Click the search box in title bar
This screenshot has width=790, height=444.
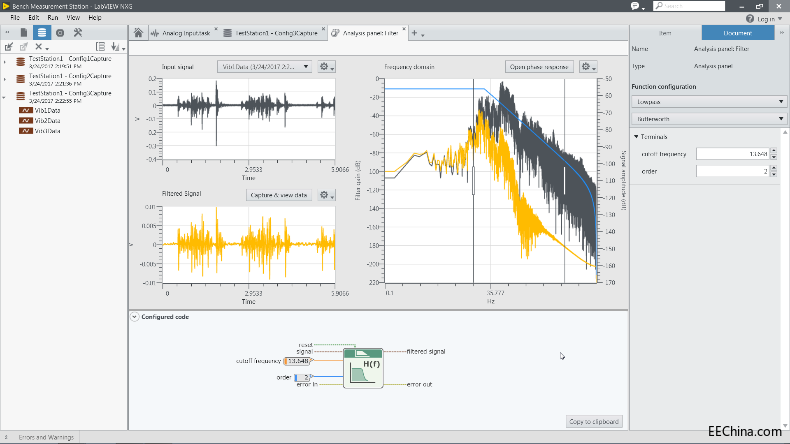coord(689,6)
